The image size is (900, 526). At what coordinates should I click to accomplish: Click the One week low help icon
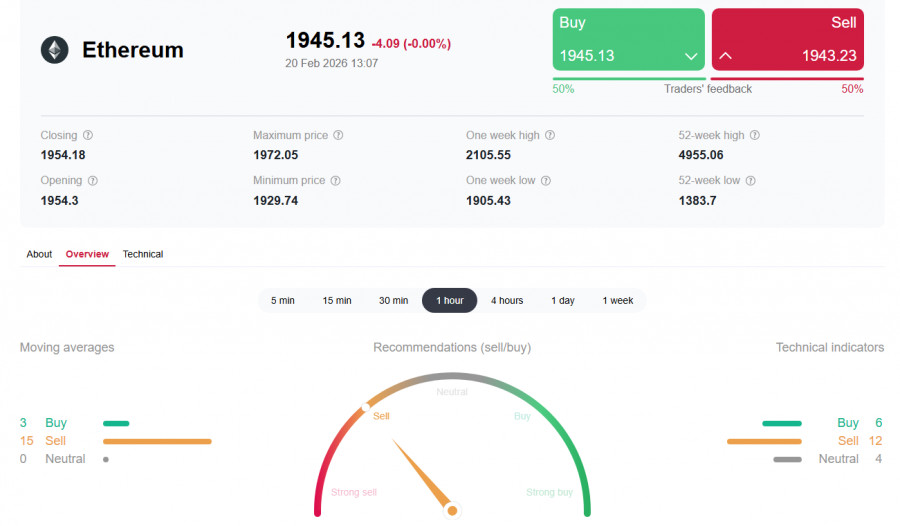click(546, 181)
